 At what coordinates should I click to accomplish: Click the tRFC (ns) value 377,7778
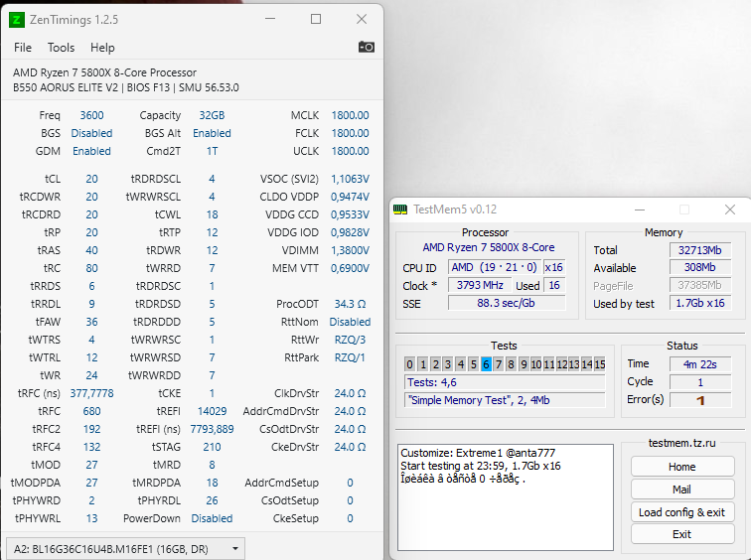(x=91, y=393)
